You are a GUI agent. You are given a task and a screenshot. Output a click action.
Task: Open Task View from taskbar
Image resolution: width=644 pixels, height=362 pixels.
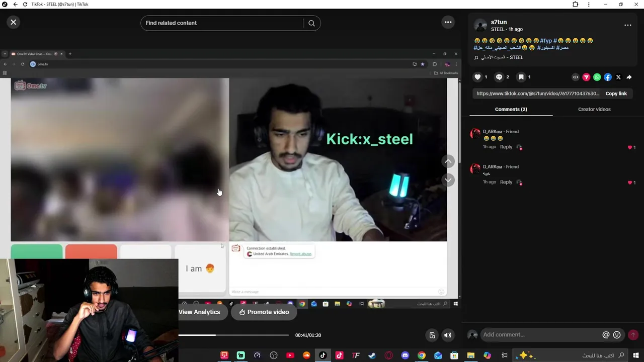(x=504, y=355)
